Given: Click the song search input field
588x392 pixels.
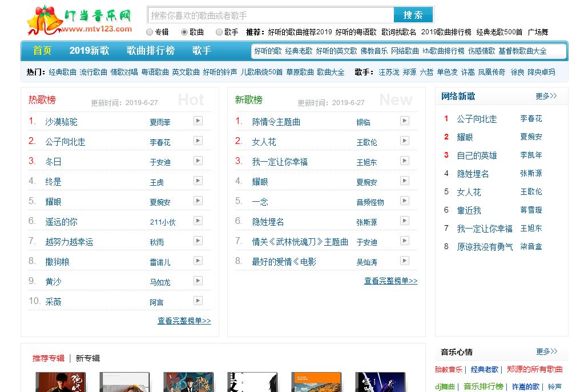Looking at the screenshot, I should click(271, 15).
